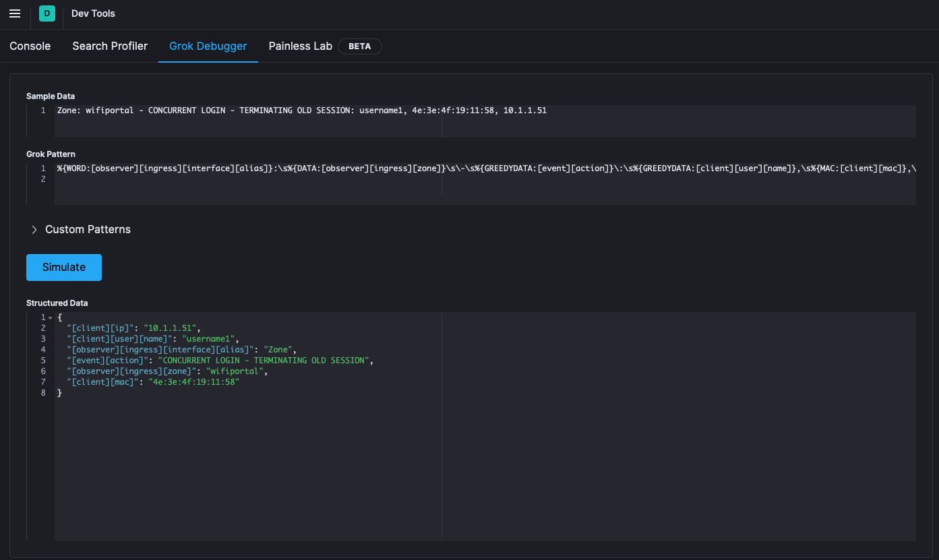Select the Grok Debugger tab
The height and width of the screenshot is (560, 939).
point(208,46)
